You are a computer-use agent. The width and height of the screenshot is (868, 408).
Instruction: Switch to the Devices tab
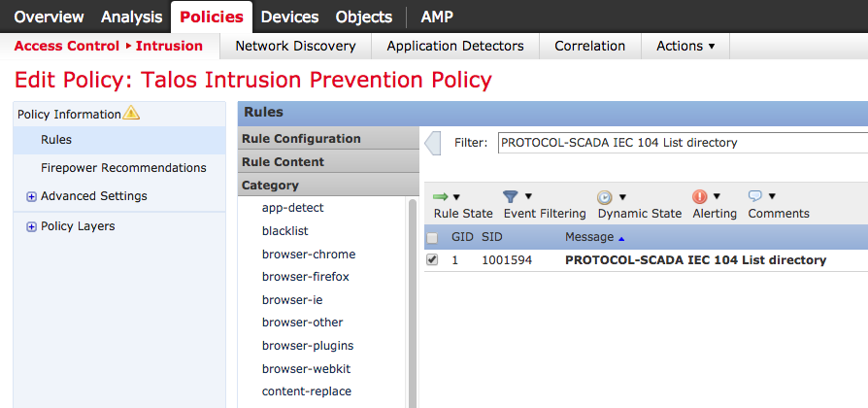coord(289,17)
